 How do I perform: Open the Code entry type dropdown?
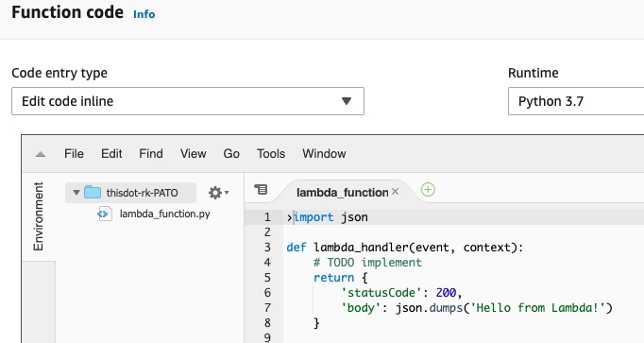[188, 101]
